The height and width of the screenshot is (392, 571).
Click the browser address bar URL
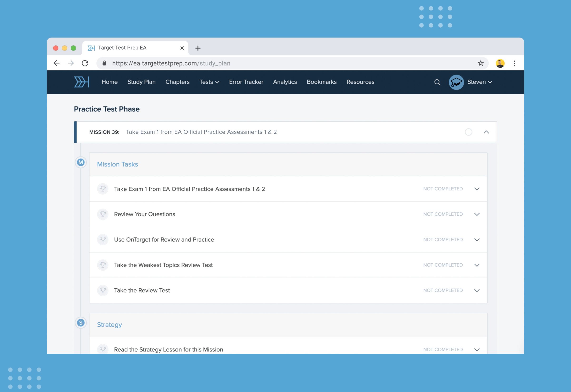coord(171,63)
